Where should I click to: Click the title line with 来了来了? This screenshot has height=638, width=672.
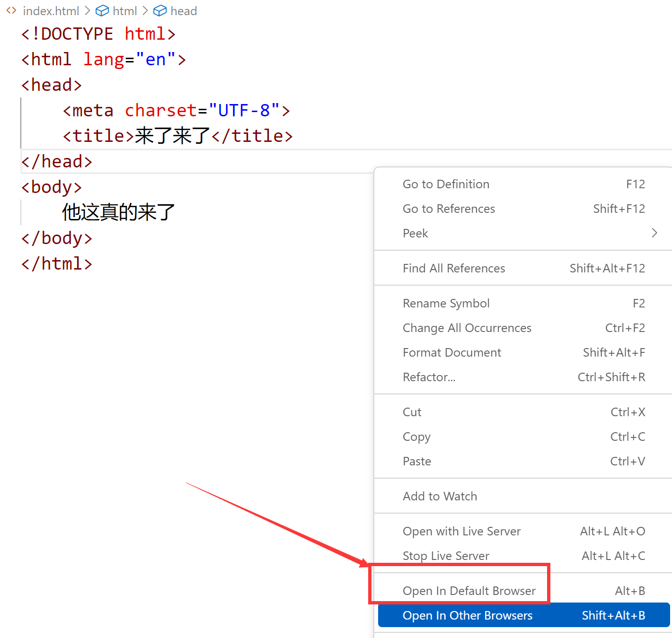pos(178,136)
